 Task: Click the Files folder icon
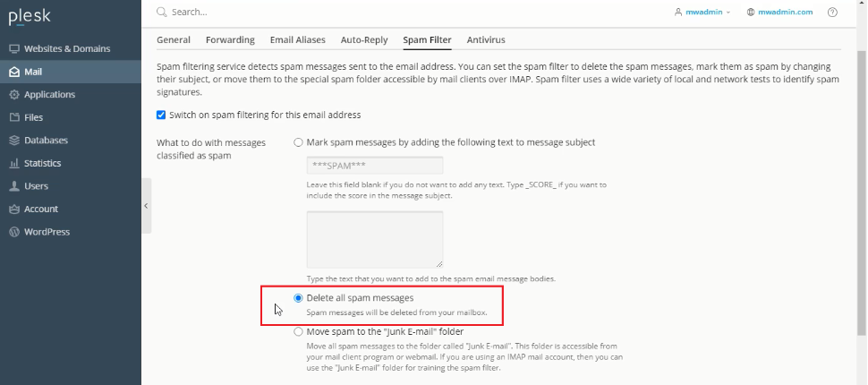coord(14,117)
